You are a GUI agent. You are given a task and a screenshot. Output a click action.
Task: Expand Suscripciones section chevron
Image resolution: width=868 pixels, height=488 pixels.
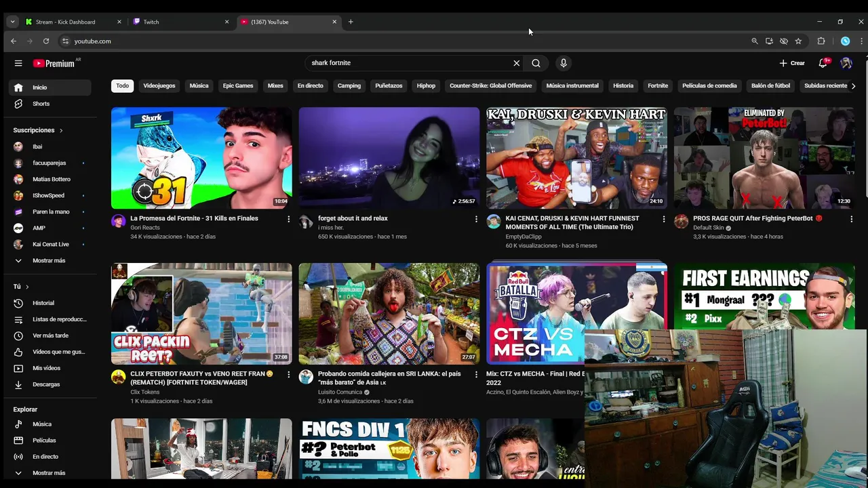pyautogui.click(x=60, y=130)
